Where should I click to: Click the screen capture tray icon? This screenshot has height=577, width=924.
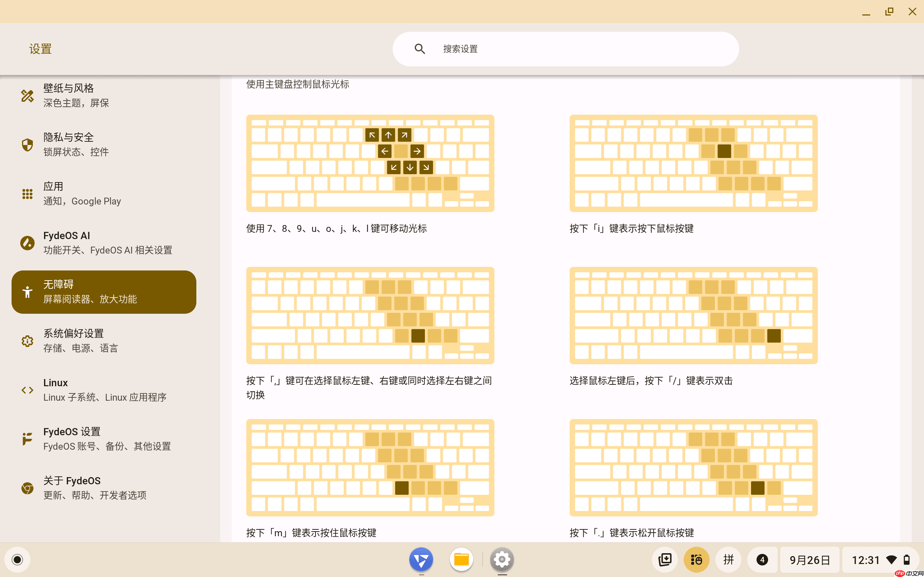click(x=664, y=559)
